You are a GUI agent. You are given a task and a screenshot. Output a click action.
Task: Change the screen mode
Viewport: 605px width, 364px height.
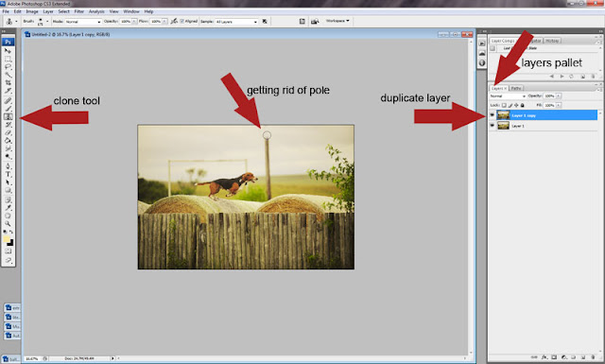(x=8, y=260)
